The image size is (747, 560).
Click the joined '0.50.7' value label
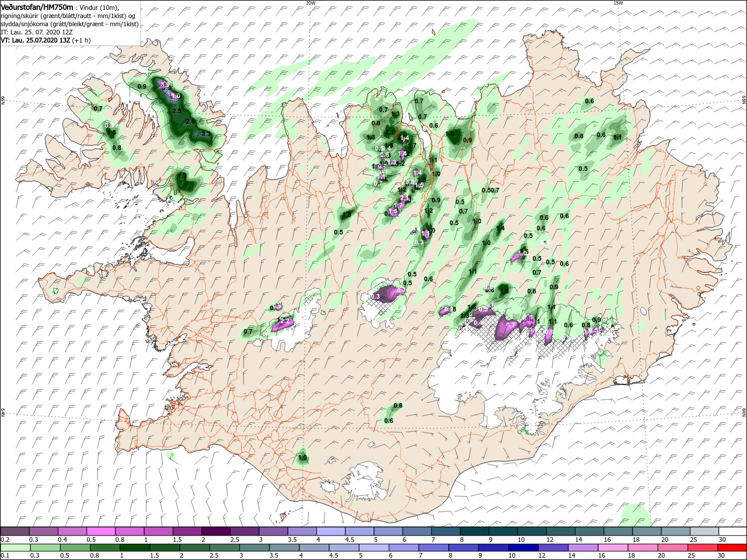click(491, 190)
